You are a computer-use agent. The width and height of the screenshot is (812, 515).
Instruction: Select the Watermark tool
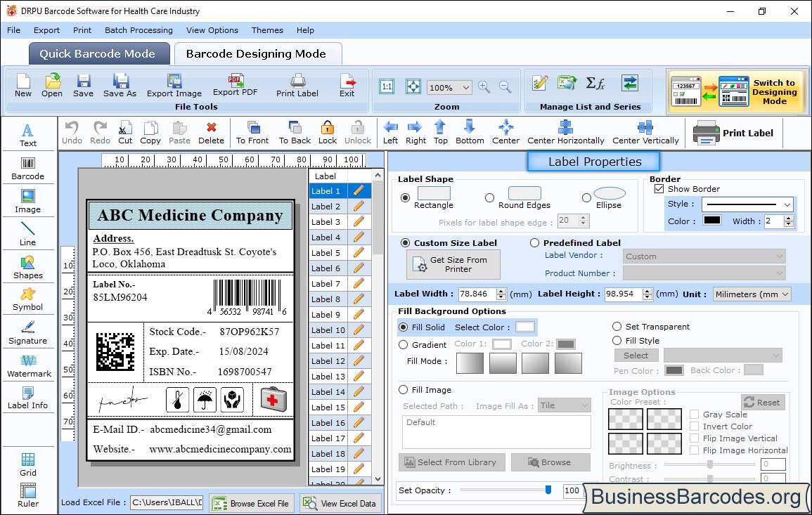coord(29,366)
